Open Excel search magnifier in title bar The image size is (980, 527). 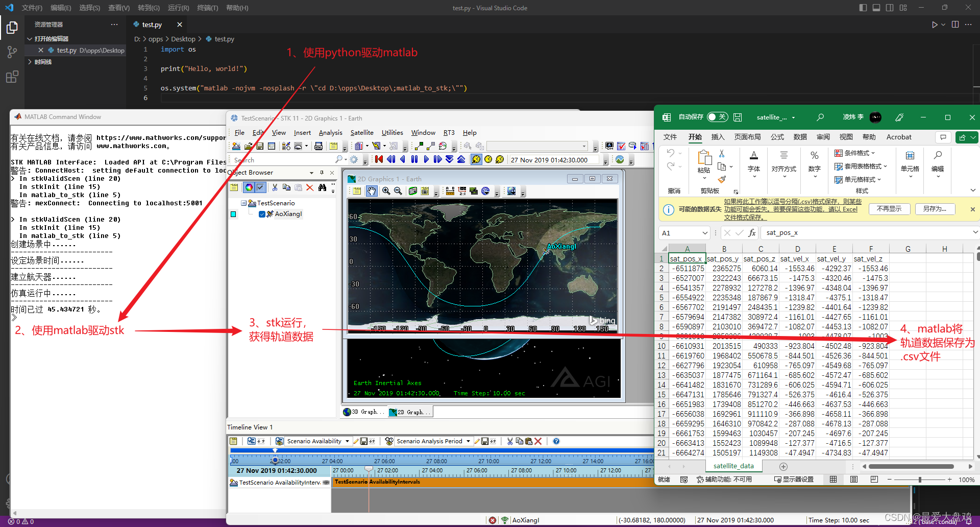820,117
